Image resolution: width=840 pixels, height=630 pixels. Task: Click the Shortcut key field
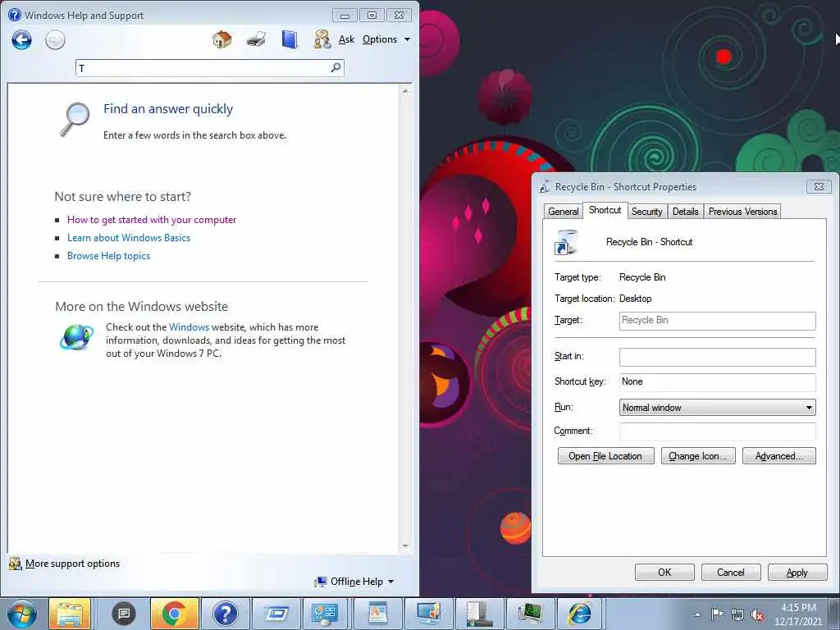[x=717, y=382]
